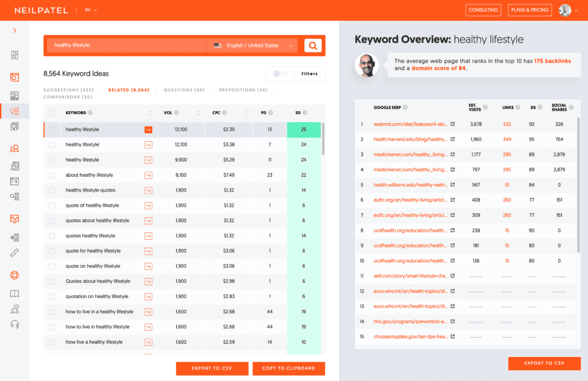Open the people chat community sidebar icon
Screen dimensions: 588x381
14,309
